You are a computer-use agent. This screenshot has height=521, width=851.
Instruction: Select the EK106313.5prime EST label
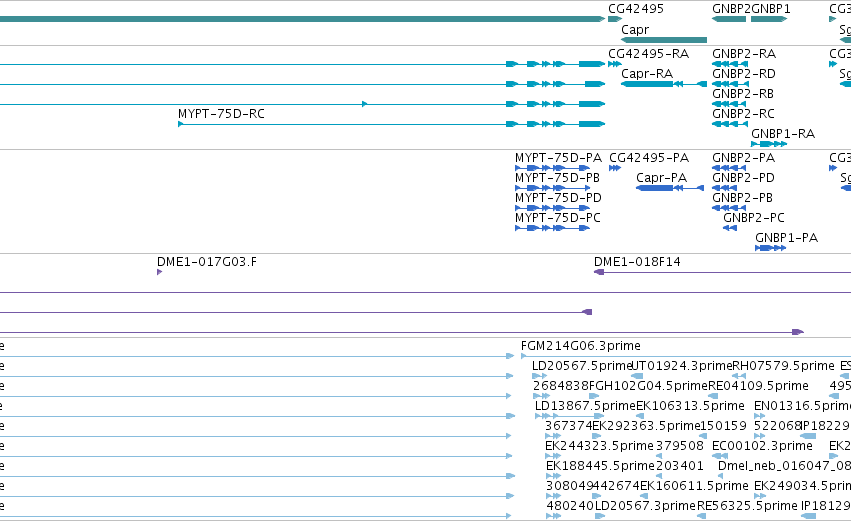pos(690,406)
